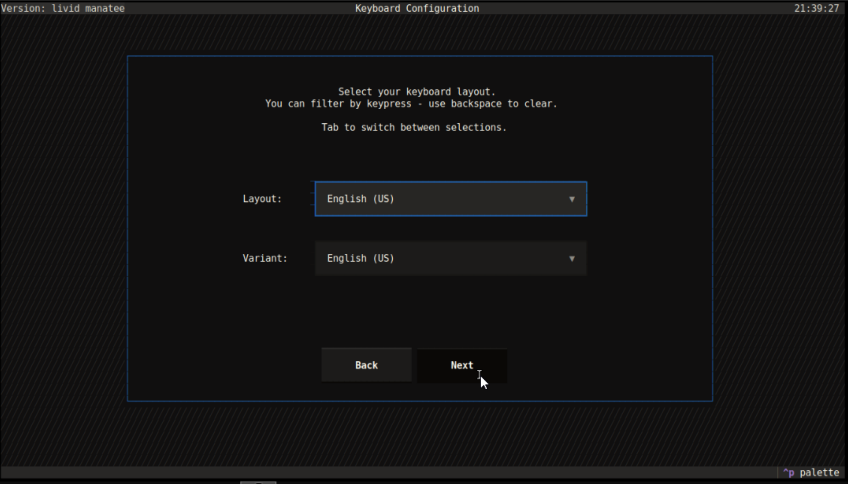Click the 'livid manatee' version name
848x484 pixels.
pos(88,8)
